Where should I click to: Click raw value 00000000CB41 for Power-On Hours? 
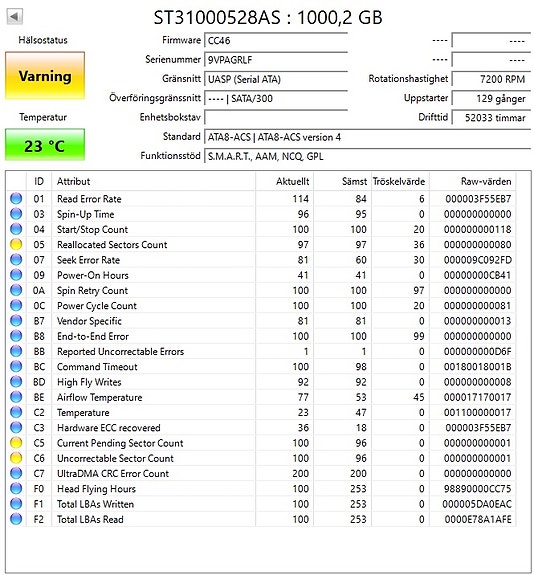[x=478, y=275]
